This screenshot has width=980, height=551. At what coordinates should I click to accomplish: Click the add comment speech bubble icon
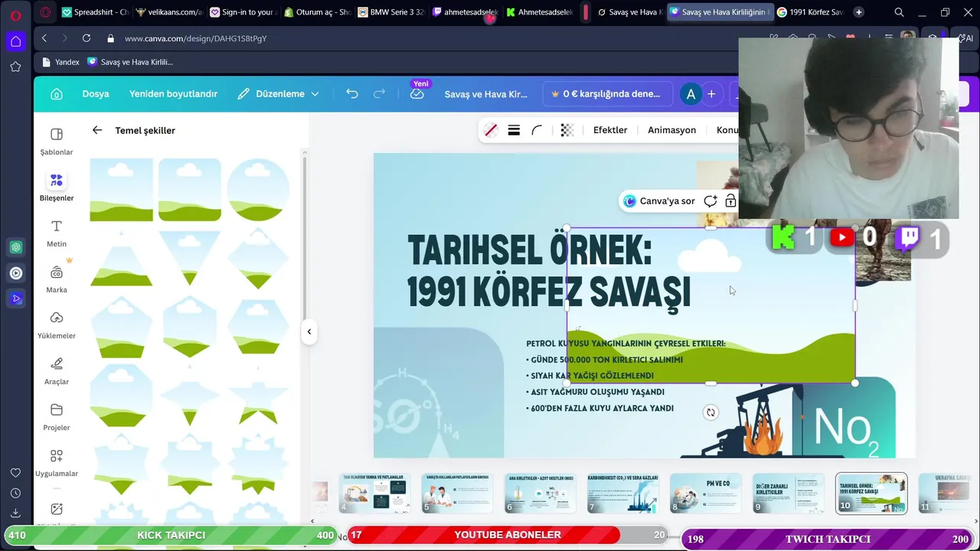(710, 201)
